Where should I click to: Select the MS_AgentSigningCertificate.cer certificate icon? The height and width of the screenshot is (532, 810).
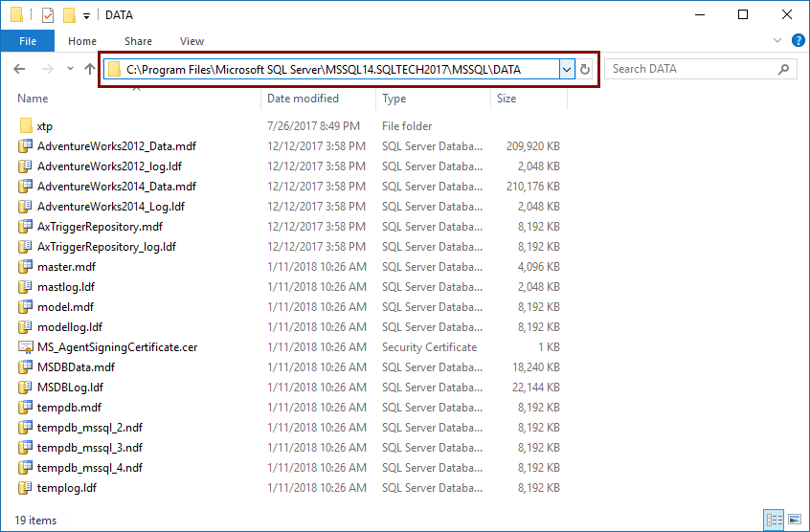26,347
